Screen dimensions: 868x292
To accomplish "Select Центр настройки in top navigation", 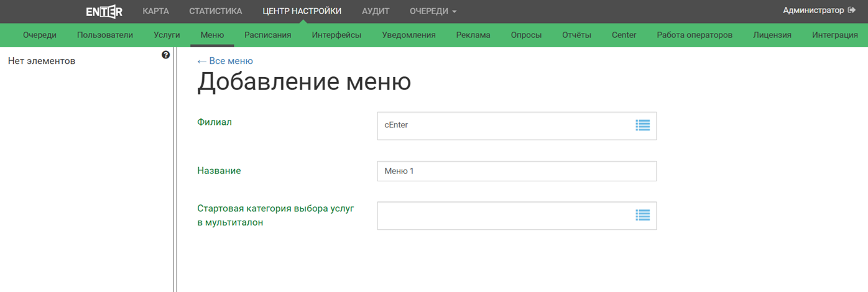I will [x=302, y=11].
